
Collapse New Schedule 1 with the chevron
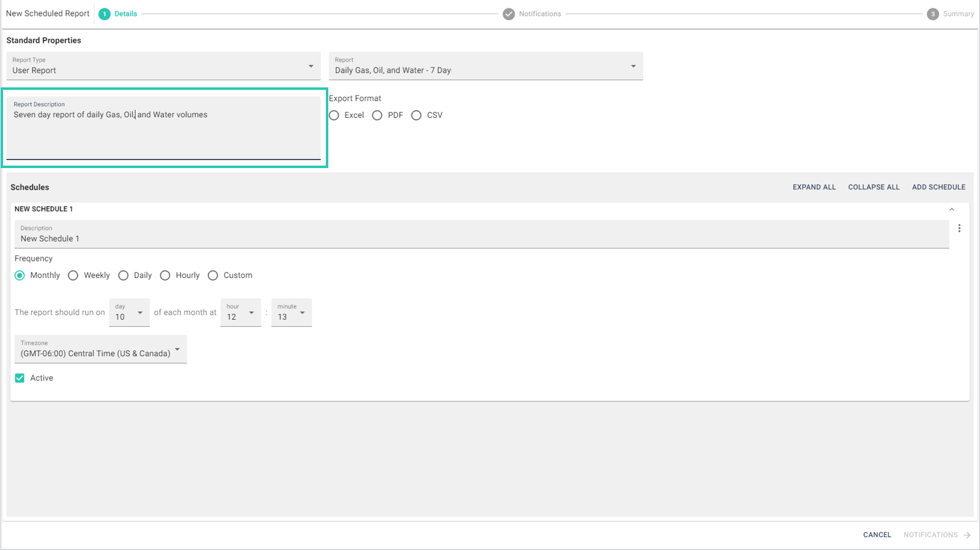[951, 209]
